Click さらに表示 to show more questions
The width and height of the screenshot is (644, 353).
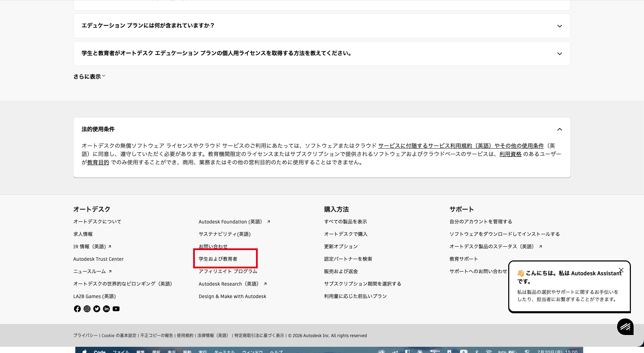point(89,77)
